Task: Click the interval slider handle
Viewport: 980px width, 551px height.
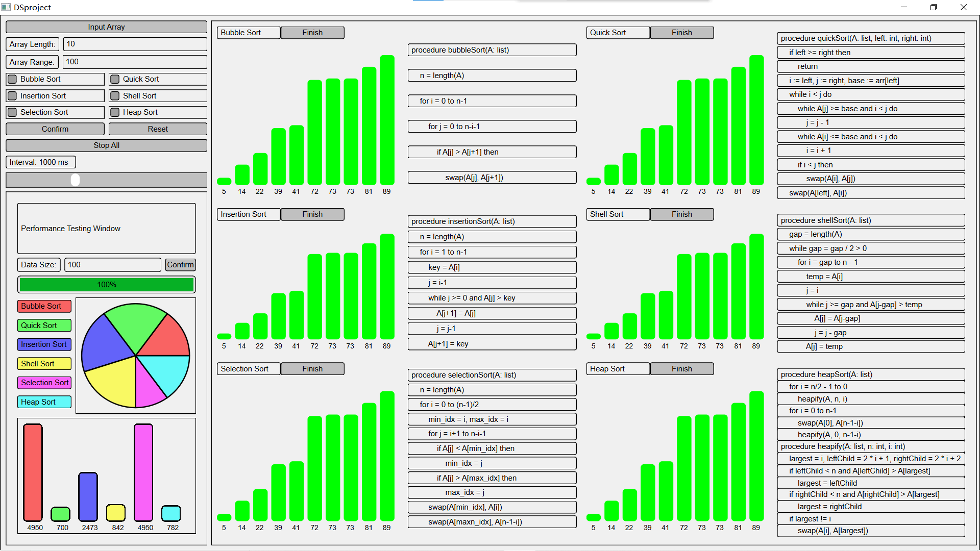Action: coord(75,180)
